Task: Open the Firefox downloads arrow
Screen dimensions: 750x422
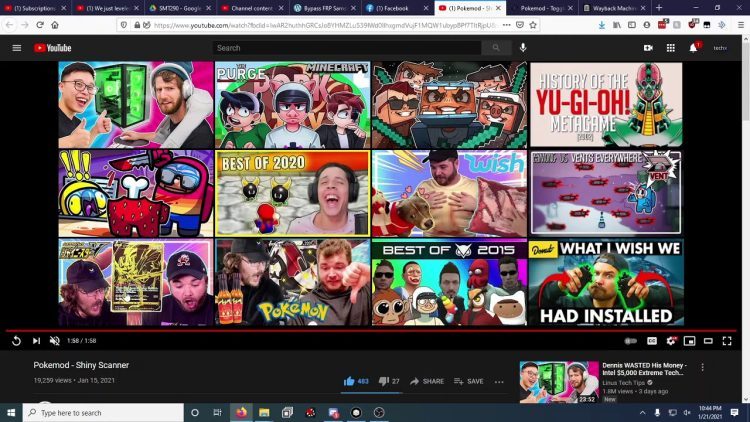Action: [x=602, y=25]
